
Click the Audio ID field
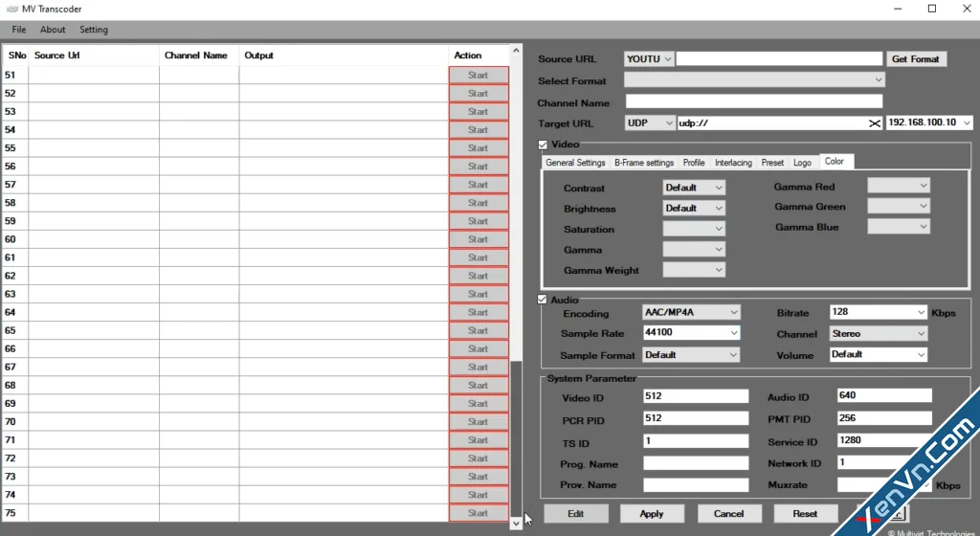884,395
